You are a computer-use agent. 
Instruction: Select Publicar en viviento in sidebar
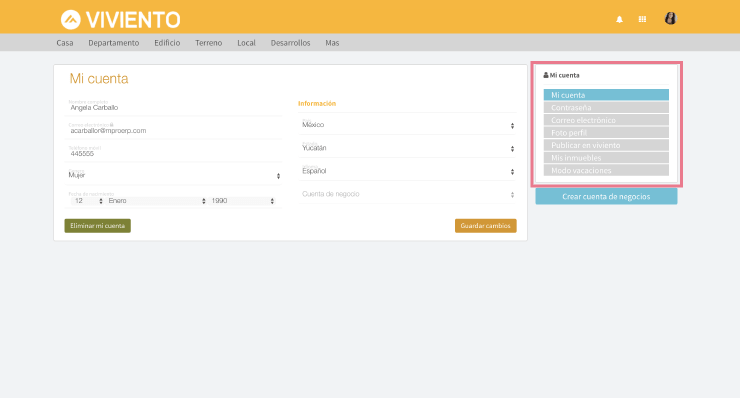click(606, 145)
